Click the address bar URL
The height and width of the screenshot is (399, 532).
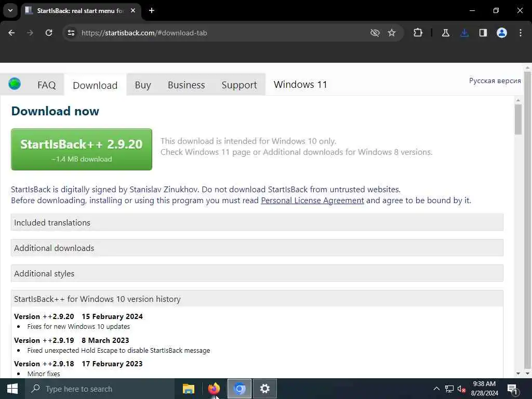click(x=144, y=33)
